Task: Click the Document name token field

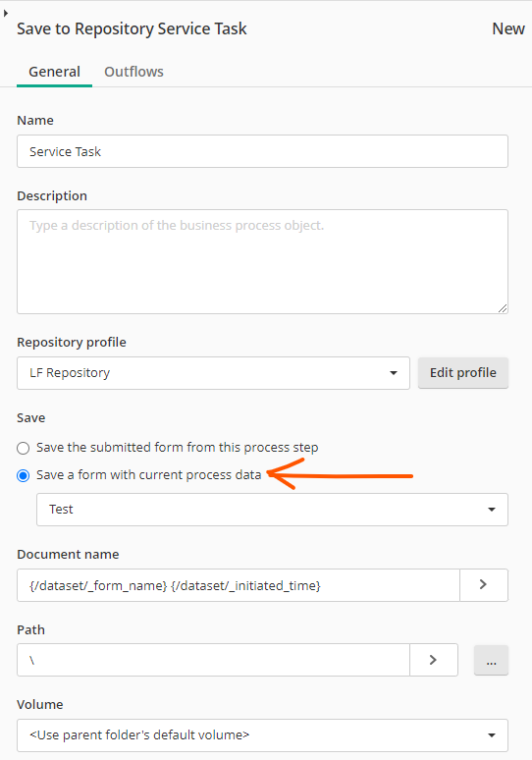Action: 239,585
